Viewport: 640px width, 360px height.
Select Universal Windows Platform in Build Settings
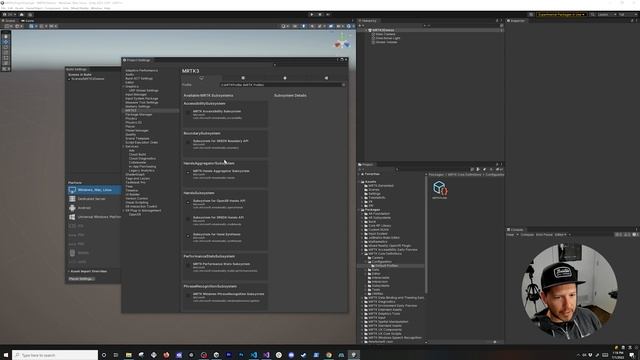pyautogui.click(x=94, y=217)
